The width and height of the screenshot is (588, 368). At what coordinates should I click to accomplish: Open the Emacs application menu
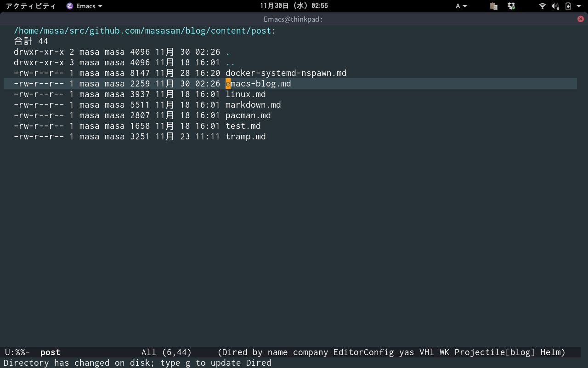point(85,6)
